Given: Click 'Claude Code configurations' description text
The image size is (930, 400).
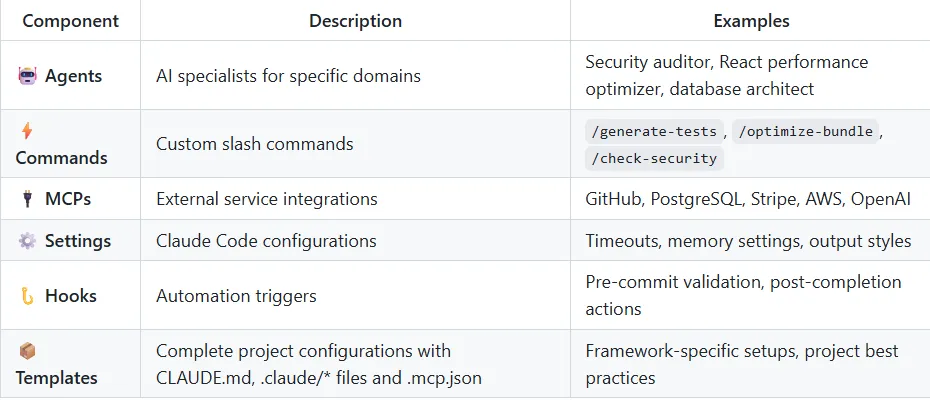Looking at the screenshot, I should pyautogui.click(x=266, y=241).
